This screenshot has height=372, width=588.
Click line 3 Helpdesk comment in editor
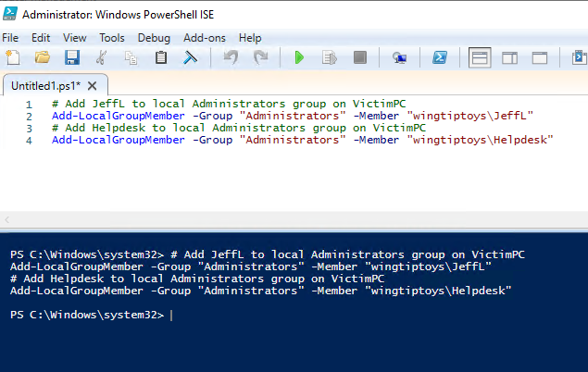(x=239, y=128)
